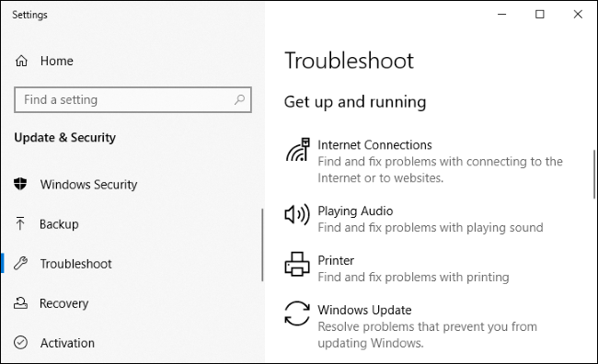Viewport: 598px width, 364px height.
Task: Go to the Backup settings page
Action: coord(59,224)
